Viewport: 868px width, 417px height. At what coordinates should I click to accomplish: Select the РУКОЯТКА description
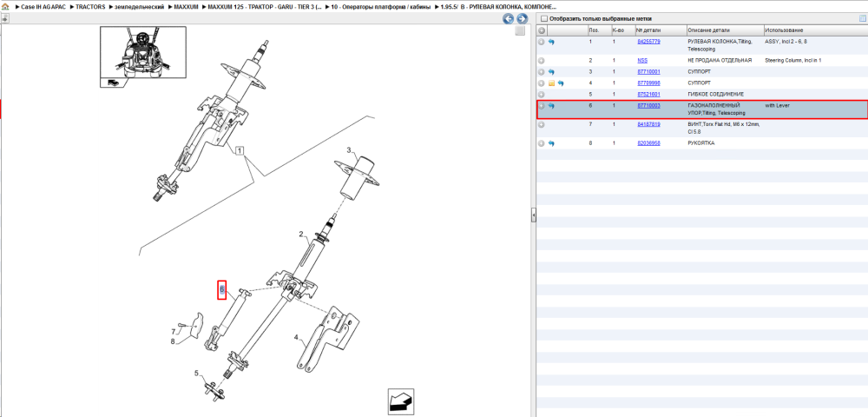700,143
